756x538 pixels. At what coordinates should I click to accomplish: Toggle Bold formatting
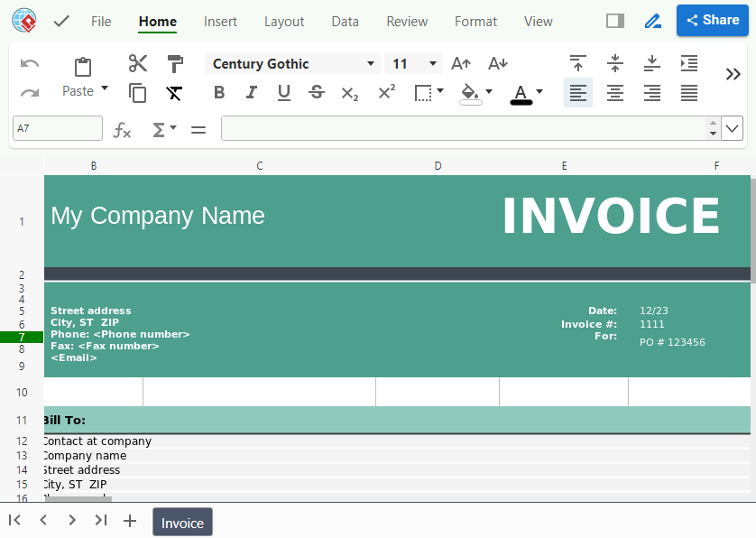219,92
